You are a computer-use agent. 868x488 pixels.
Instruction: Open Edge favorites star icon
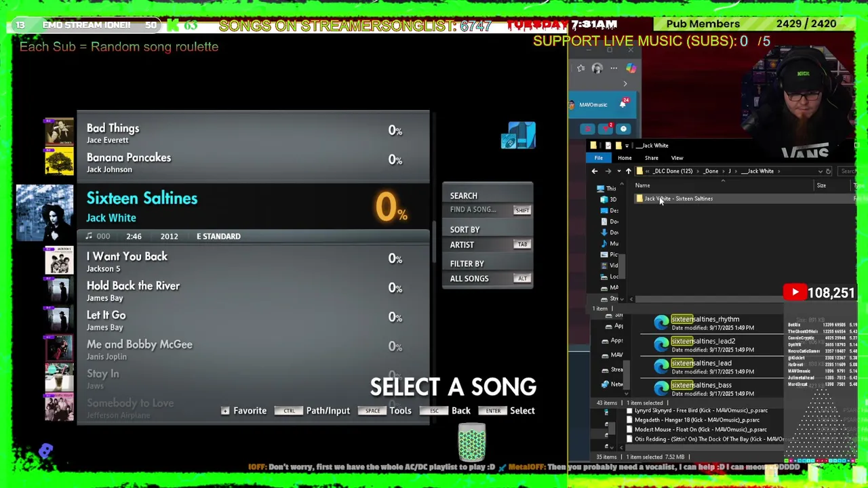[581, 68]
